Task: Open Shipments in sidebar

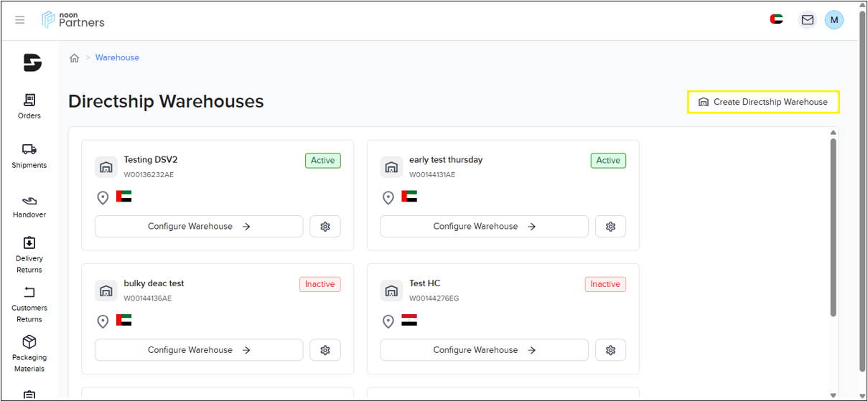Action: (29, 156)
